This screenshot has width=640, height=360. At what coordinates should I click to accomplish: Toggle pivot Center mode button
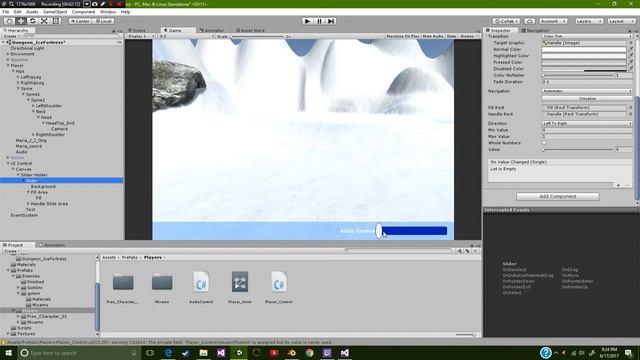(x=80, y=21)
